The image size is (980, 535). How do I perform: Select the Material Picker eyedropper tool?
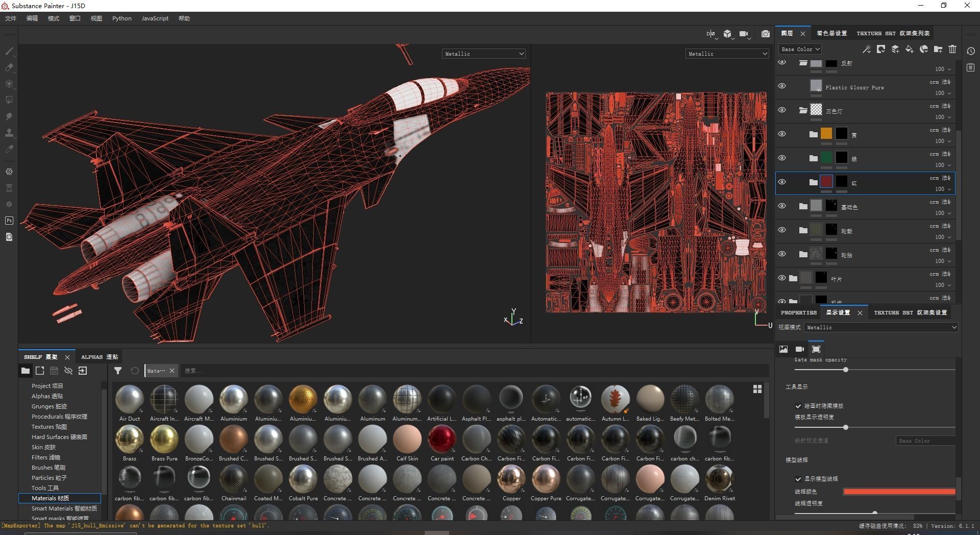click(9, 149)
